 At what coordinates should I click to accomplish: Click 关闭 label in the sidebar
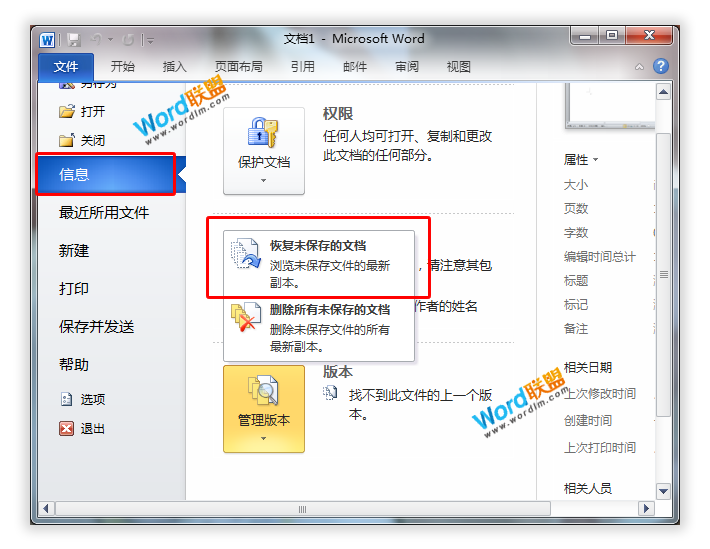pos(93,140)
